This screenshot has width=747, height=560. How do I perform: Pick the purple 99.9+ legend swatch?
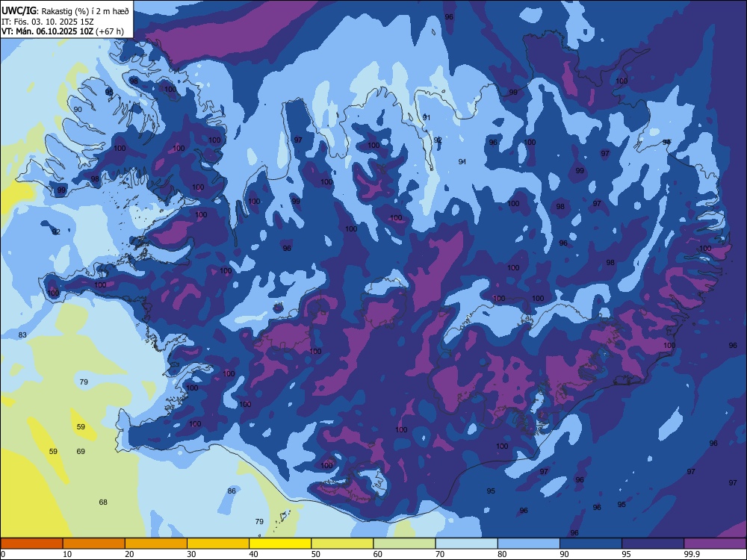[715, 544]
